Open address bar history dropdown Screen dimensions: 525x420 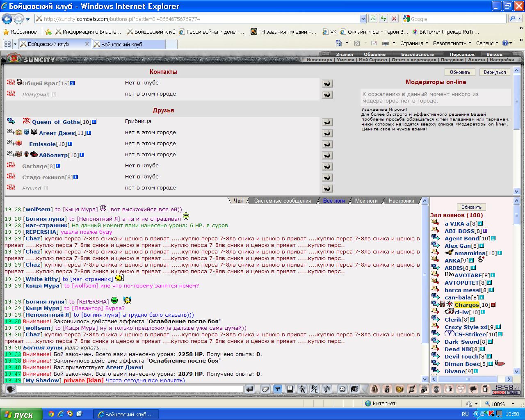tap(363, 19)
